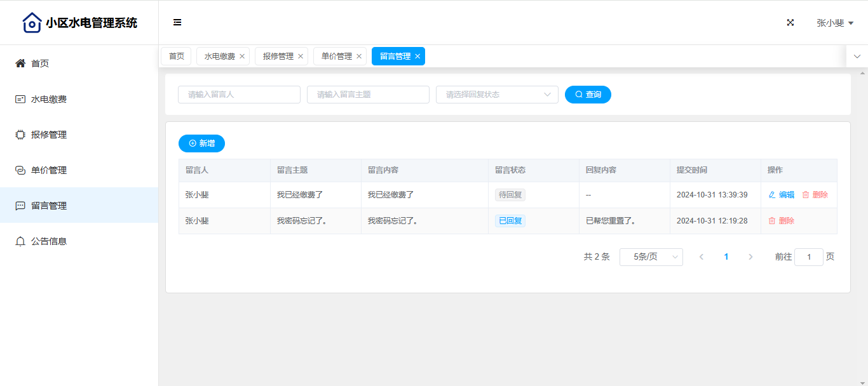868x386 pixels.
Task: Open the 5条/页 page size selector
Action: (x=651, y=257)
